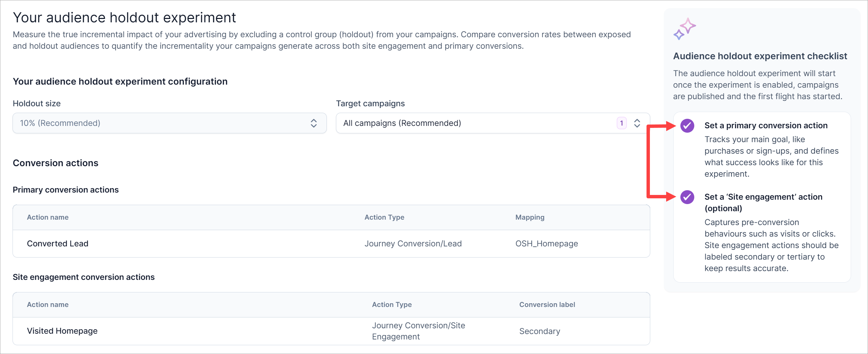The image size is (868, 354).
Task: Click the 'Mapping' column header
Action: (x=530, y=217)
